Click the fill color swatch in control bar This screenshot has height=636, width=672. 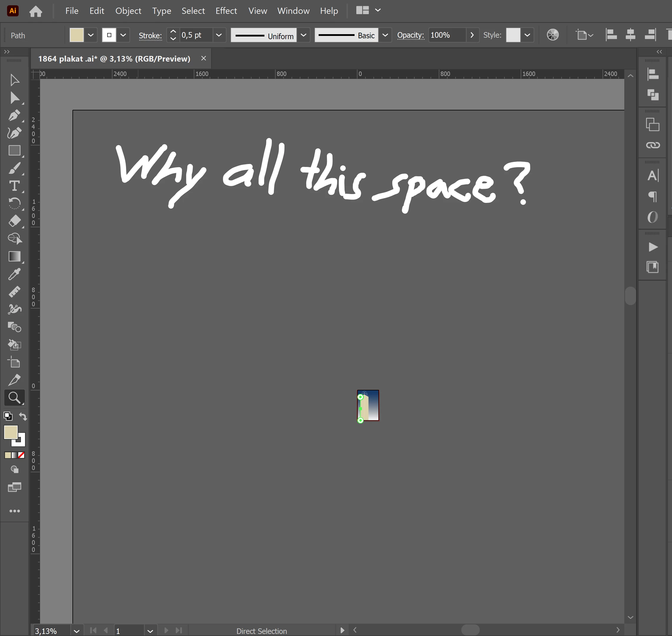click(x=77, y=35)
